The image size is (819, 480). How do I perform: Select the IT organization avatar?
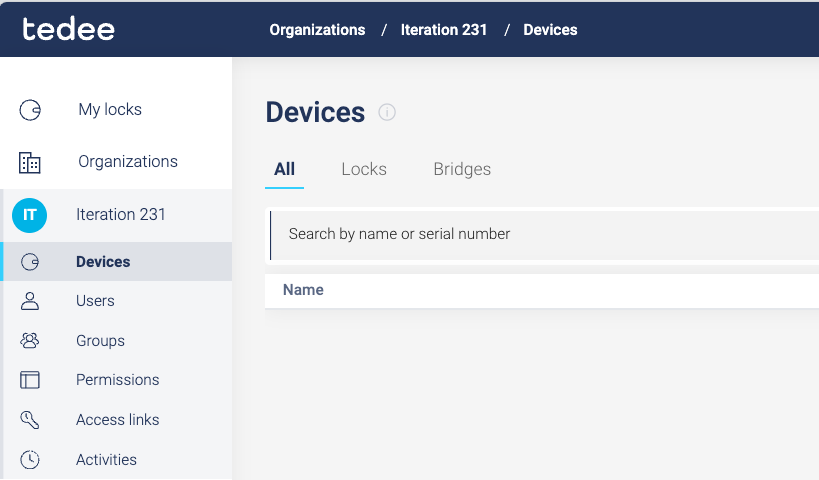coord(30,215)
